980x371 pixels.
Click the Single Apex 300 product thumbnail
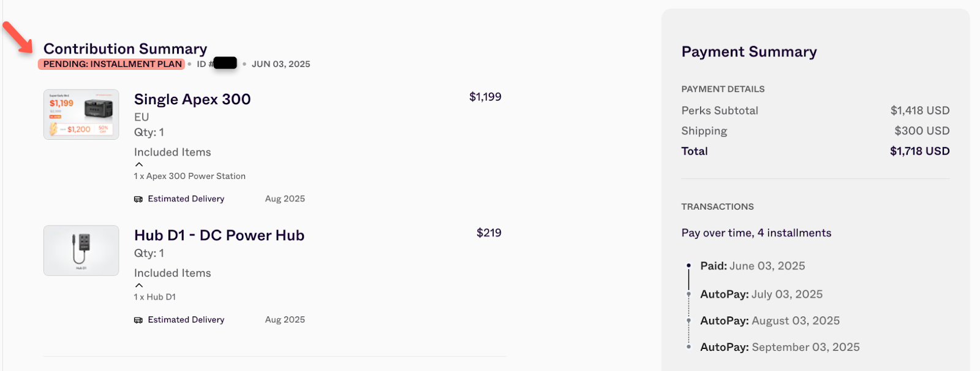click(81, 115)
